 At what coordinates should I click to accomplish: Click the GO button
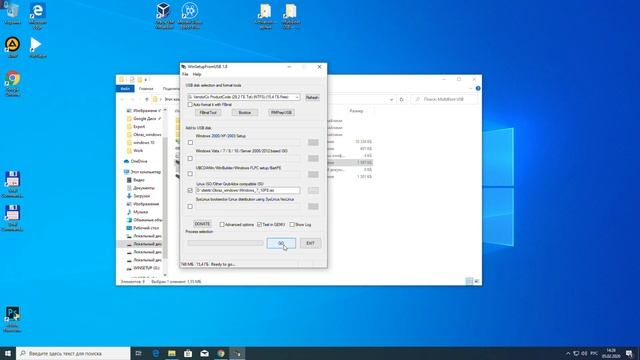tap(281, 243)
